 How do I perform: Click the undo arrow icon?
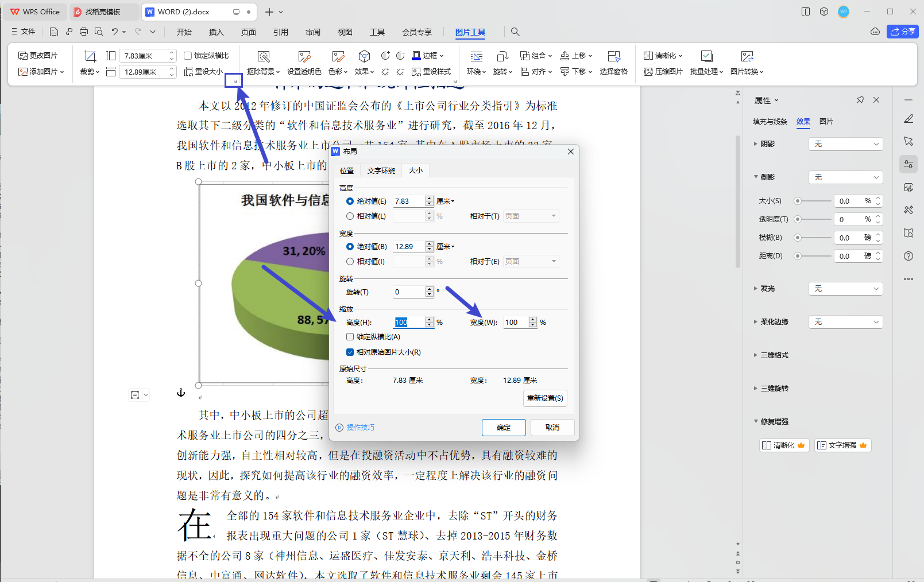click(x=115, y=32)
